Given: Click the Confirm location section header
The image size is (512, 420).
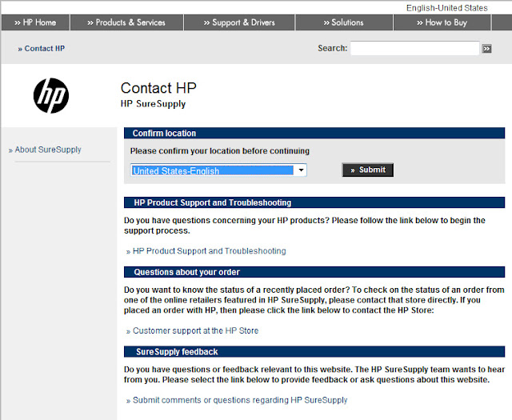Looking at the screenshot, I should pos(314,134).
